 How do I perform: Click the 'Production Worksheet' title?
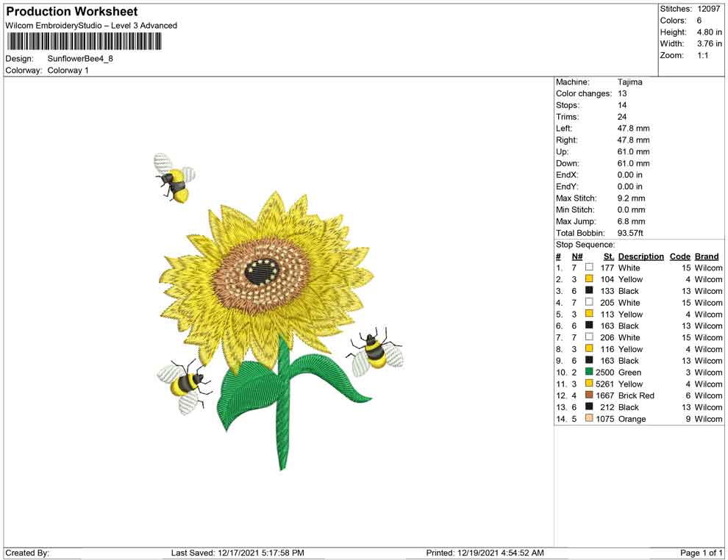click(x=72, y=12)
